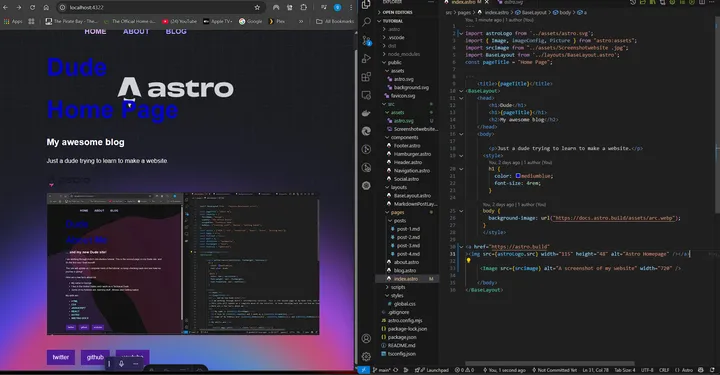Open the All Bookmarks folder
Image resolution: width=720 pixels, height=375 pixels.
(335, 21)
